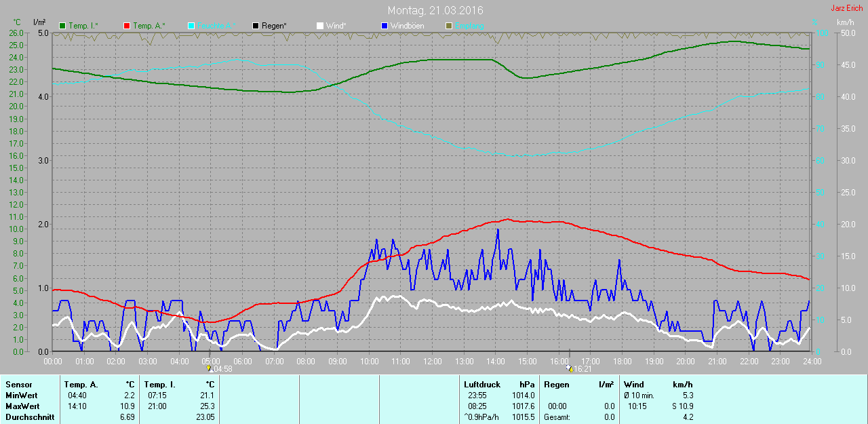This screenshot has width=868, height=424.
Task: Click the red Jarz Erich label
Action: point(846,8)
